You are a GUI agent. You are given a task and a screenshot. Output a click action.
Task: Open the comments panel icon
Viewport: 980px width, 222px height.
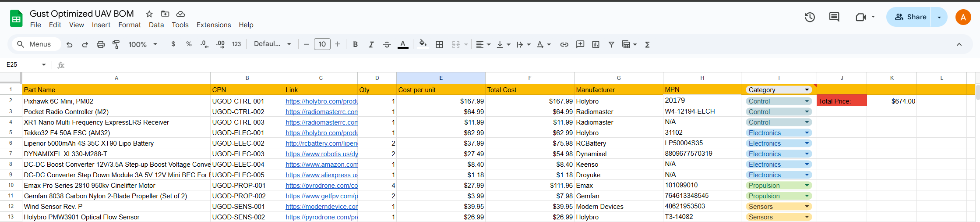point(834,17)
